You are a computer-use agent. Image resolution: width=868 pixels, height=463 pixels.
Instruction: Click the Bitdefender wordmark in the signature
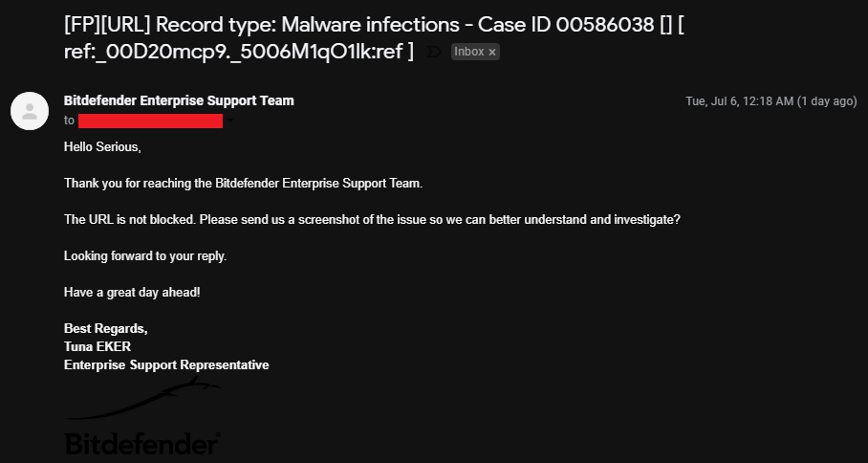point(141,444)
